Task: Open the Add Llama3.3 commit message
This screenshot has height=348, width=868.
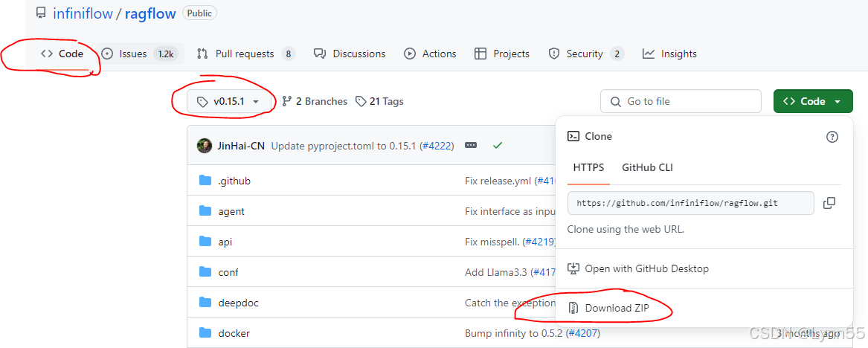Action: click(496, 272)
